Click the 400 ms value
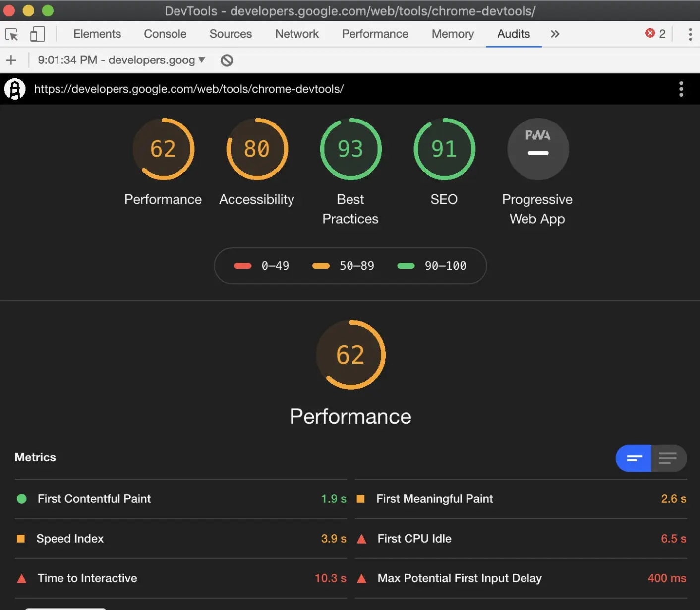Screen dimensions: 700x610 667,578
